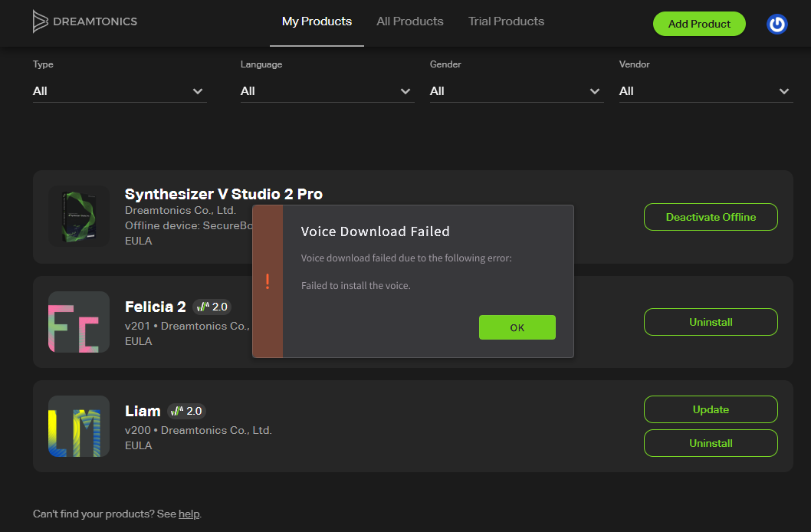Open the EULA for Liam
The height and width of the screenshot is (532, 811).
pyautogui.click(x=139, y=445)
